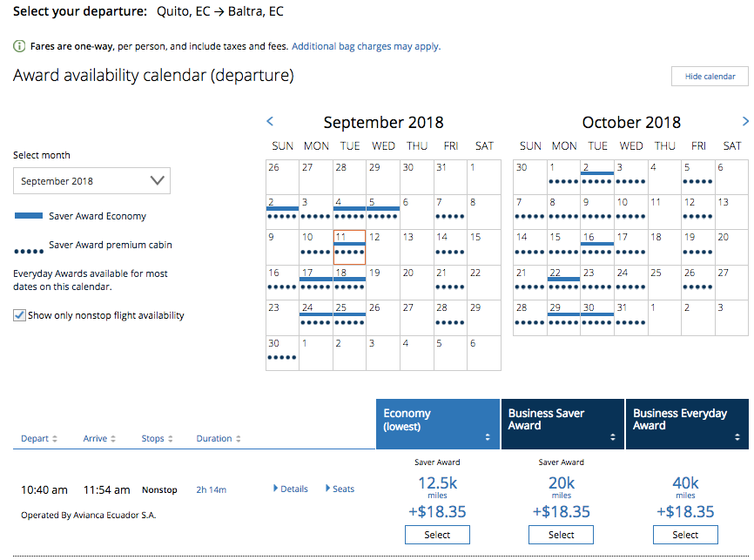Open the Select month dropdown
Screen dimensions: 754x560
91,181
